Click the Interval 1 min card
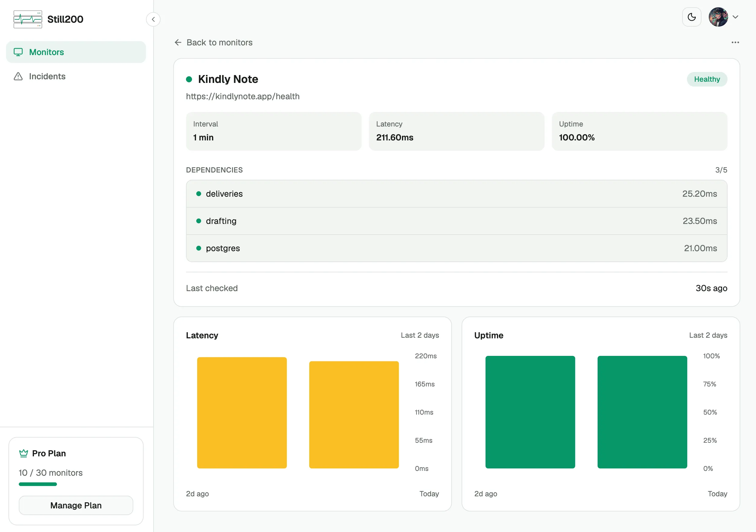 click(x=274, y=131)
